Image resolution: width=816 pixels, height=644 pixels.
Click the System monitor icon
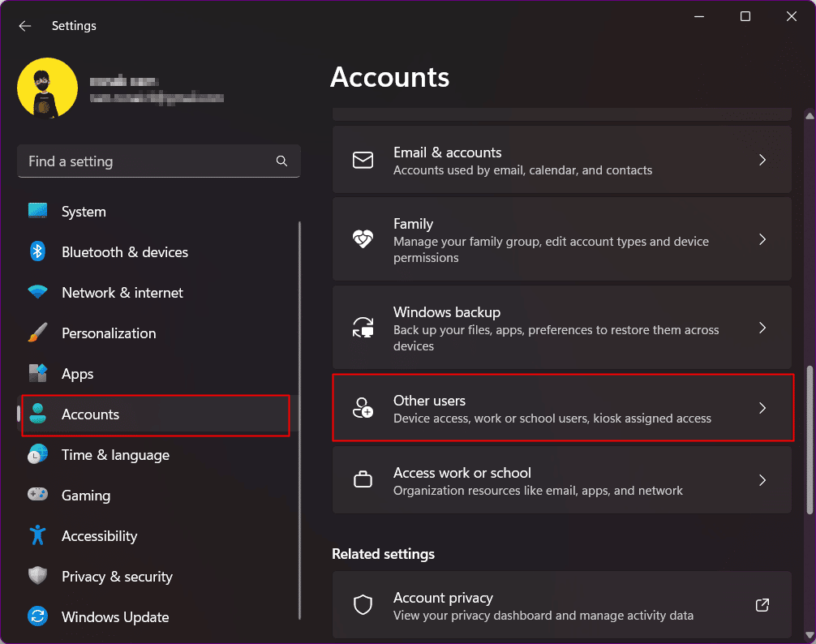[x=37, y=211]
